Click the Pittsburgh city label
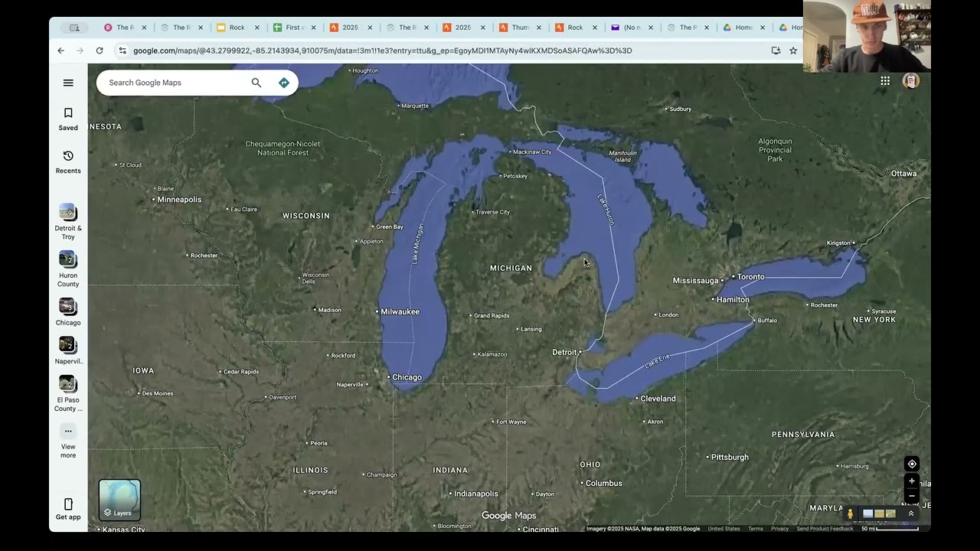The image size is (980, 551). click(730, 458)
